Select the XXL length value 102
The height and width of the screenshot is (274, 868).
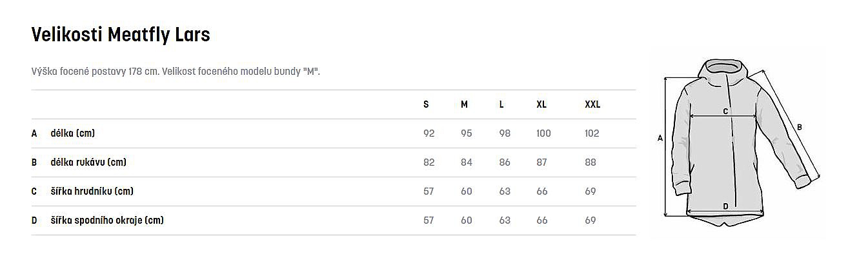[x=592, y=133]
